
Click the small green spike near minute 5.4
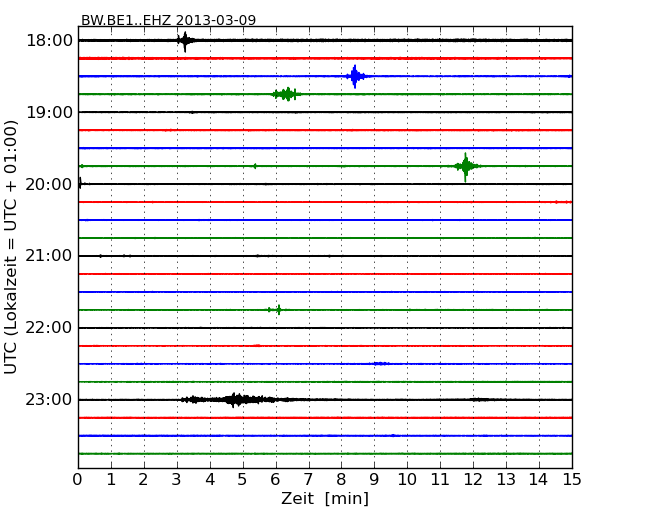point(255,166)
